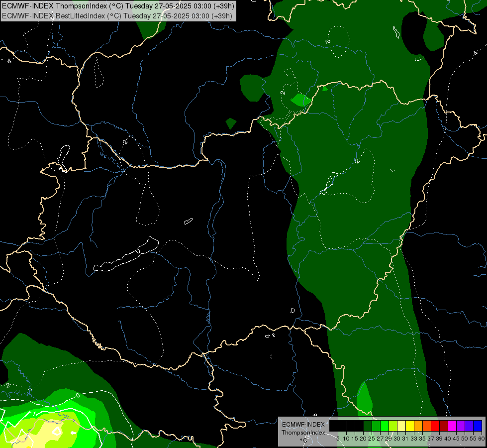The image size is (487, 448).
Task: Select the magenta 40-45 legend swatch
Action: (x=452, y=426)
